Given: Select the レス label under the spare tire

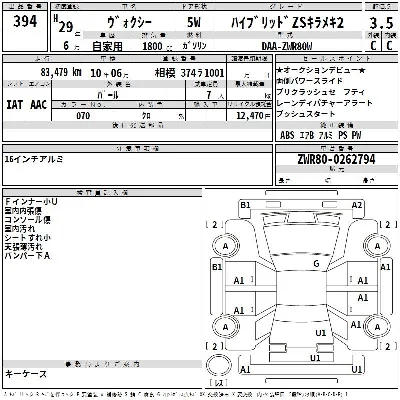Looking at the screenshot, I should click(219, 383).
